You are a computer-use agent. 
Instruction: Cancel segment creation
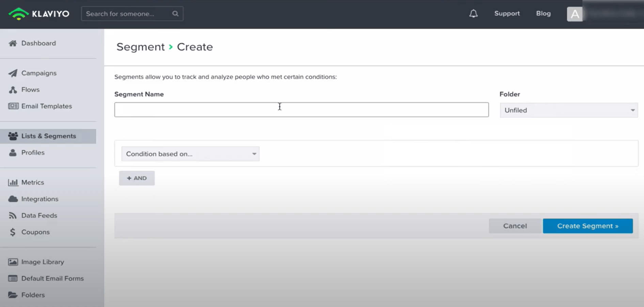[x=515, y=226]
